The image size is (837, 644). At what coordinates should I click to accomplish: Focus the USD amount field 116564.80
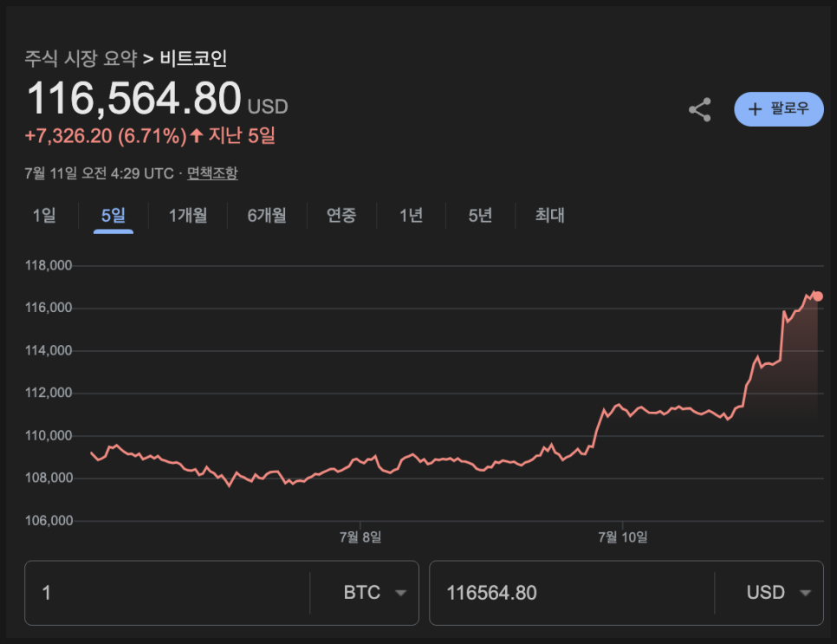pos(572,593)
